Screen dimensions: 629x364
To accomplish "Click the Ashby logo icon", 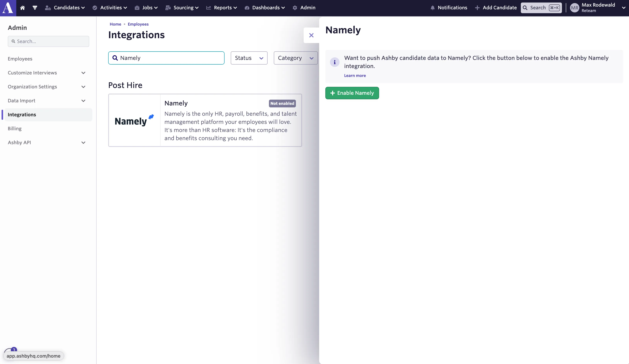I will pyautogui.click(x=8, y=8).
